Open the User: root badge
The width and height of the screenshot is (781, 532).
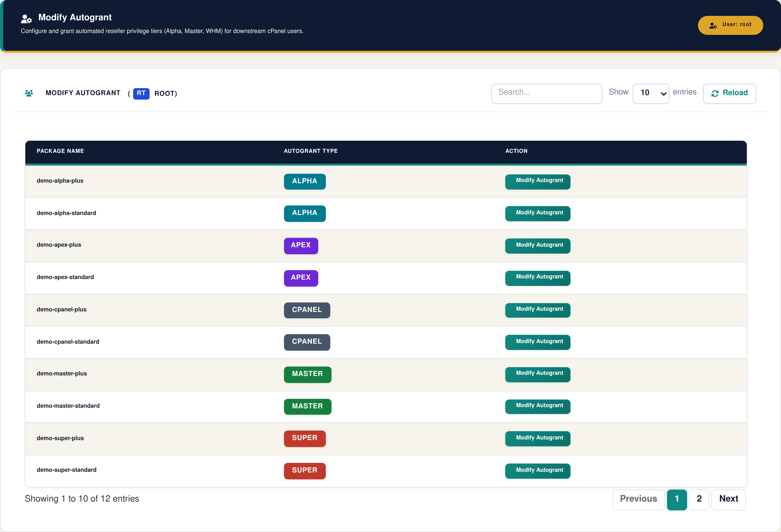[x=730, y=25]
